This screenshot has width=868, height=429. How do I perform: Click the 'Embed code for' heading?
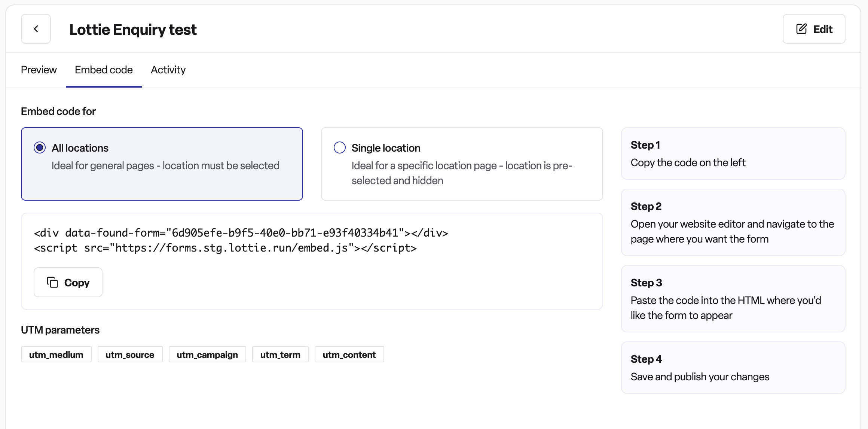58,111
